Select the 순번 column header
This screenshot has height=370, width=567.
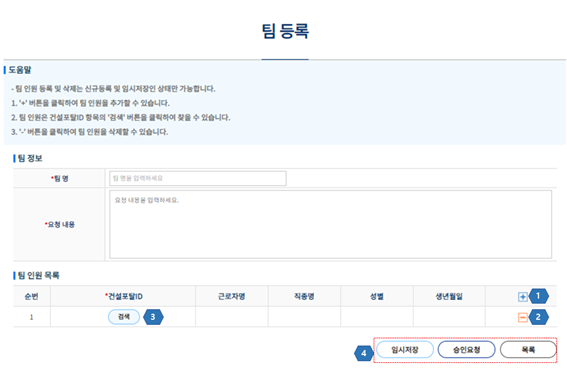coord(31,297)
